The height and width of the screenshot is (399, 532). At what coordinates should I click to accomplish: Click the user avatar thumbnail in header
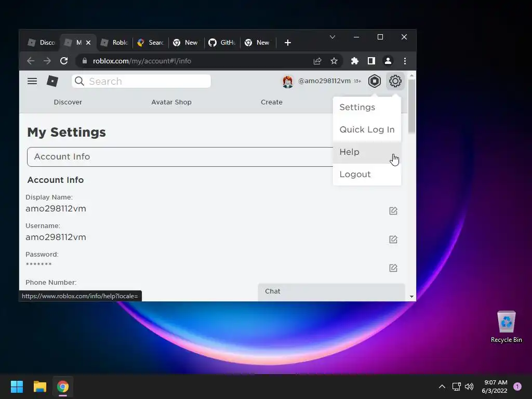coord(287,82)
